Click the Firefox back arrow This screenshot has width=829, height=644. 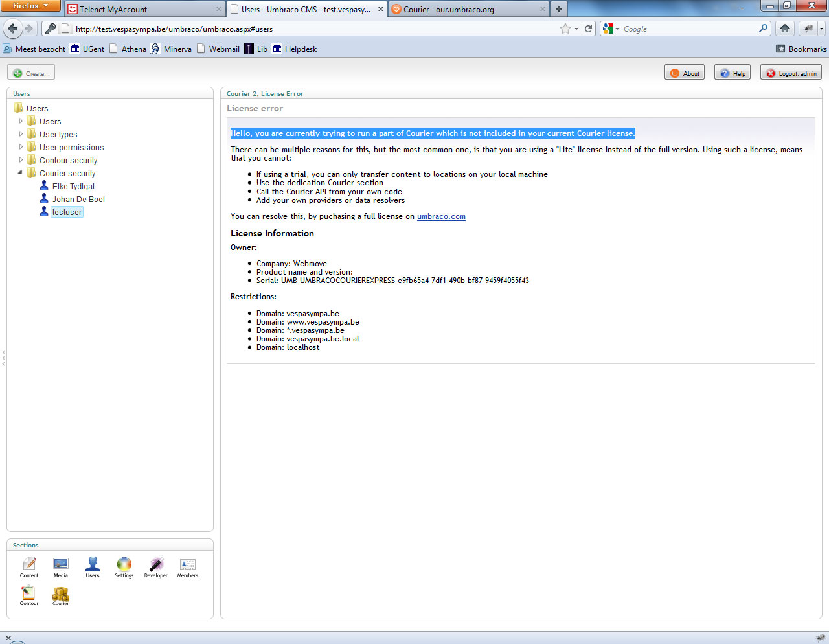coord(13,29)
